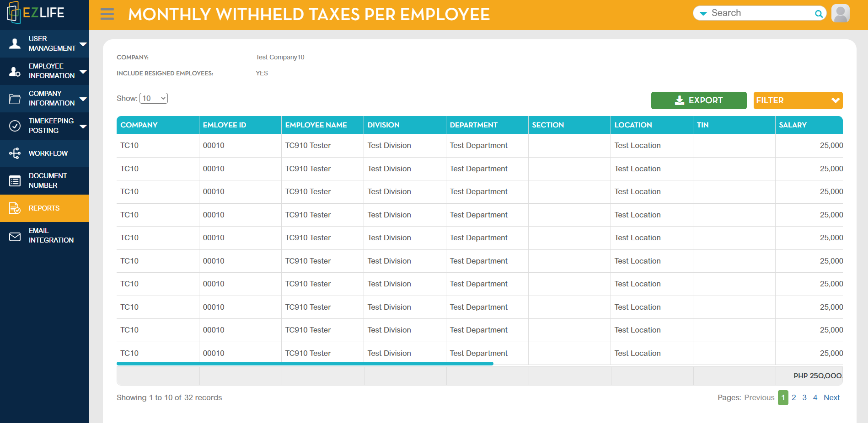Select current page 1 button

coord(782,397)
